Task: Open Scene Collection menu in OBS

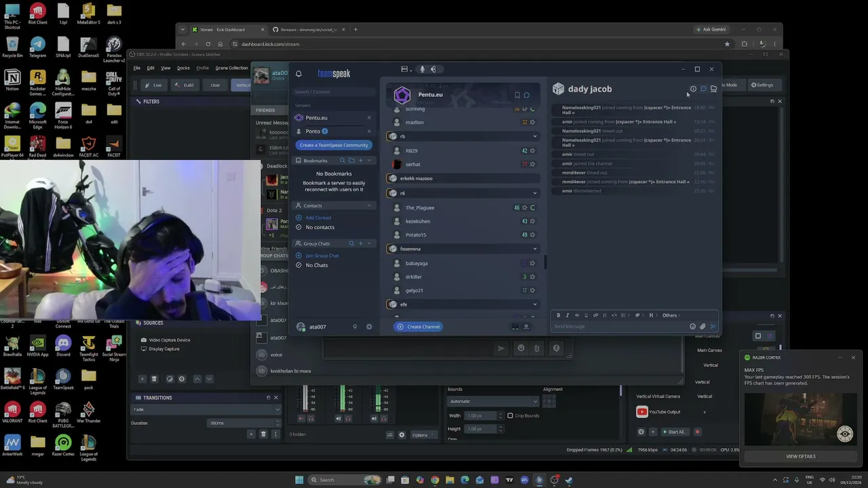Action: click(232, 68)
